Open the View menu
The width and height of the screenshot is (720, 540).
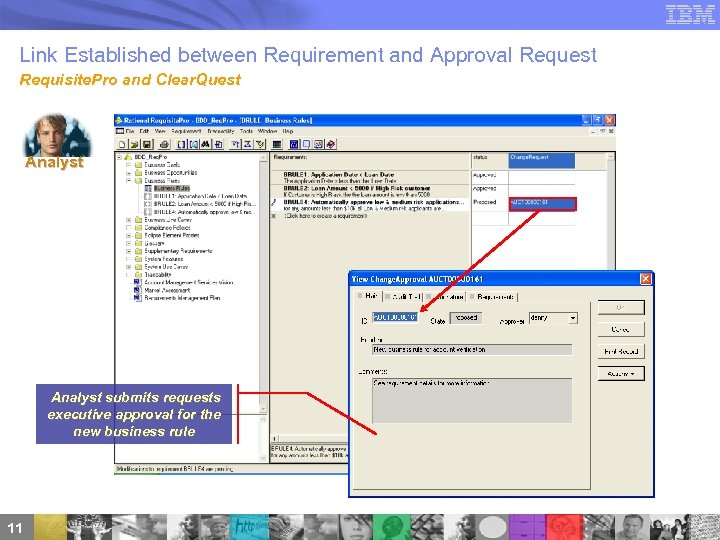(x=160, y=131)
